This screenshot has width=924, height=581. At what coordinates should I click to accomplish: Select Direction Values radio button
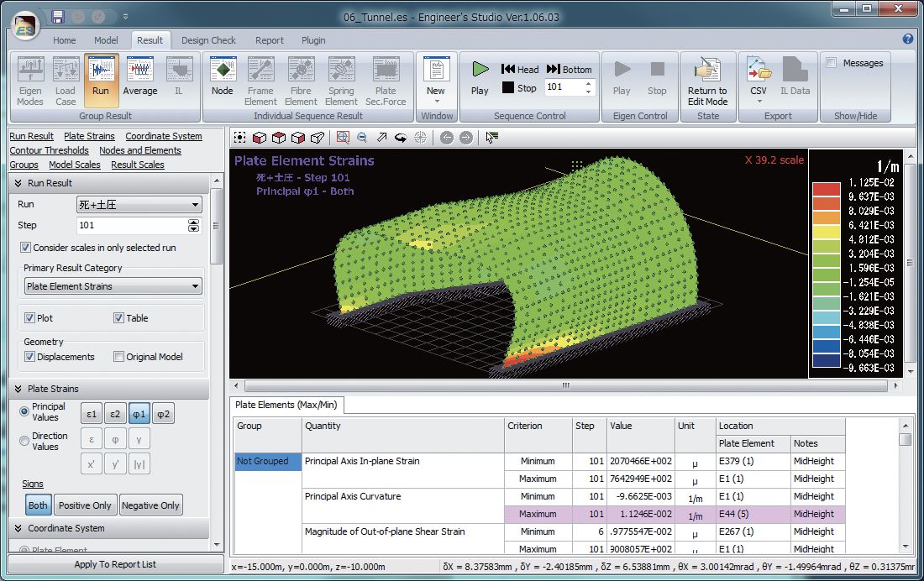(x=24, y=441)
